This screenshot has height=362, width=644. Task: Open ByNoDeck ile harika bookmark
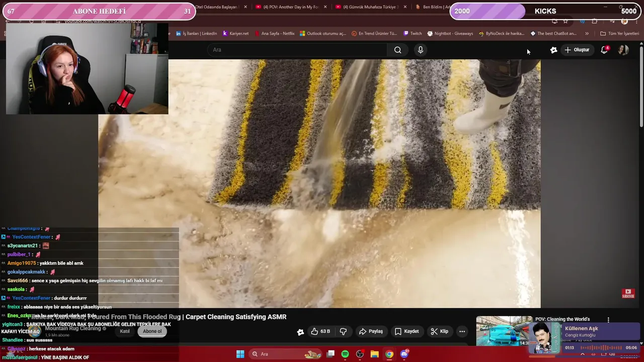(x=502, y=34)
